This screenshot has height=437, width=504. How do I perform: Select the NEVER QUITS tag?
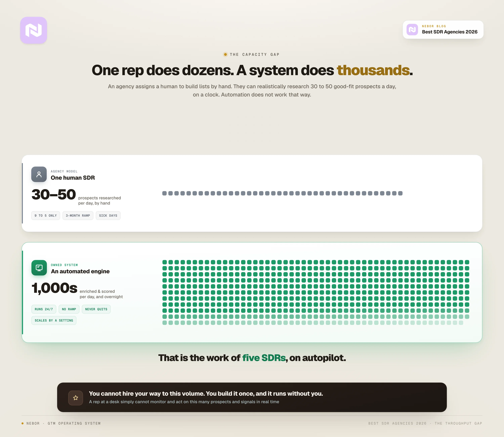96,309
